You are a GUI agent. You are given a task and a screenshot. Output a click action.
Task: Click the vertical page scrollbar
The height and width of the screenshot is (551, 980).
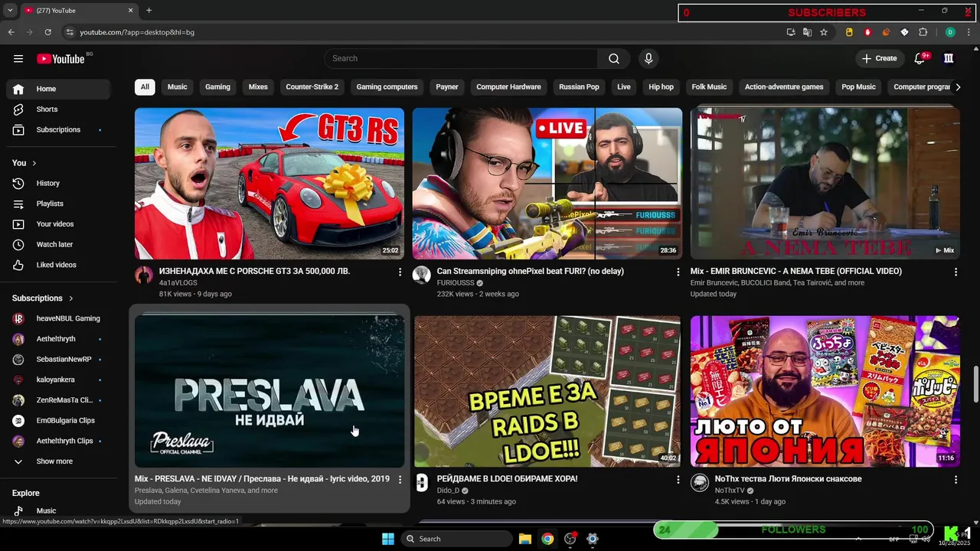[975, 384]
